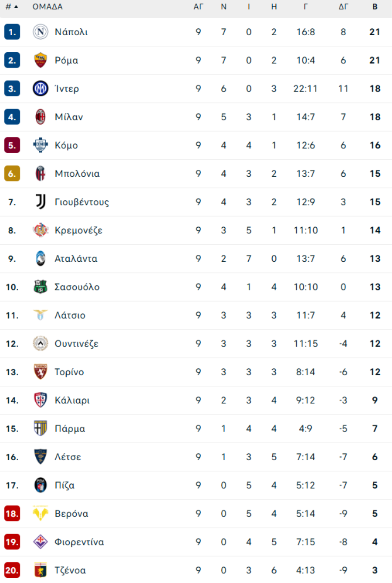Viewport: 392px width, 583px height.
Task: Open the Κόμο team link
Action: coord(66,145)
